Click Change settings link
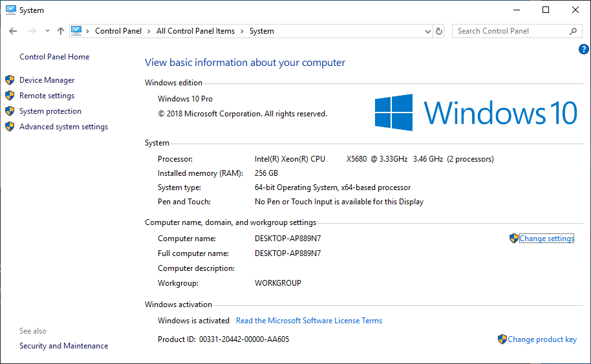Screen dimensions: 591x364 (546, 239)
